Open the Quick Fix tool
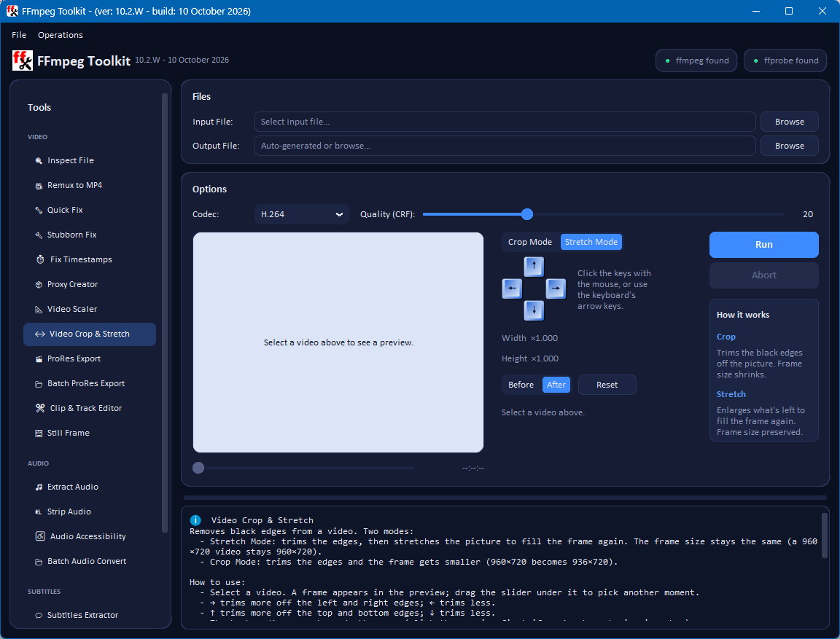This screenshot has width=840, height=639. point(90,210)
